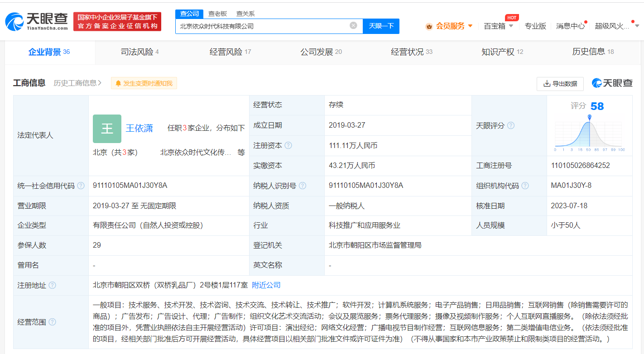Screen dimensions: 644x354
Task: Switch to the 知识产权 tab
Action: pos(502,52)
